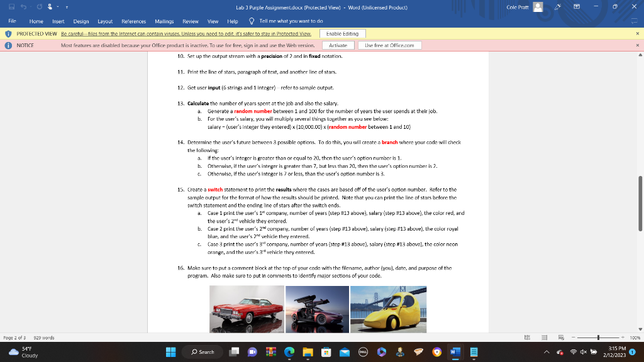Screen dimensions: 644x362
Task: Click the Protected View shield icon
Action: click(8, 34)
